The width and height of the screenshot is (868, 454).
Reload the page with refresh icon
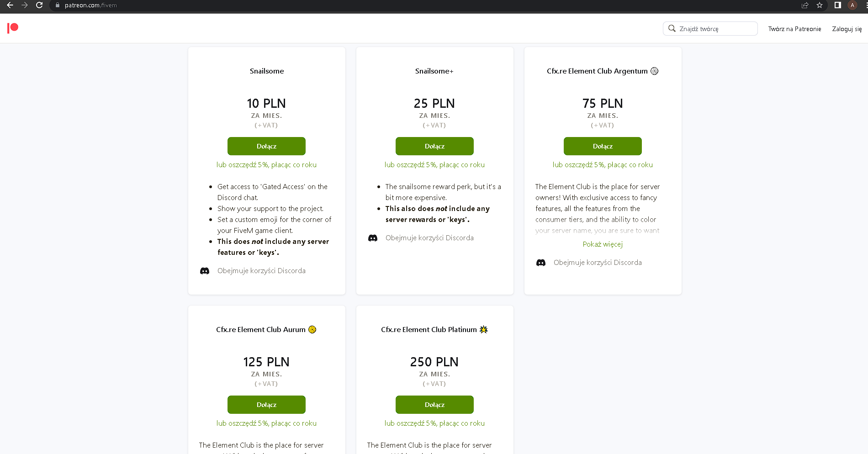coord(39,5)
